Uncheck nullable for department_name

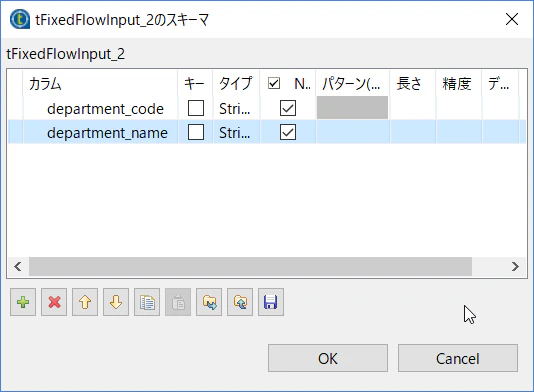click(x=288, y=132)
